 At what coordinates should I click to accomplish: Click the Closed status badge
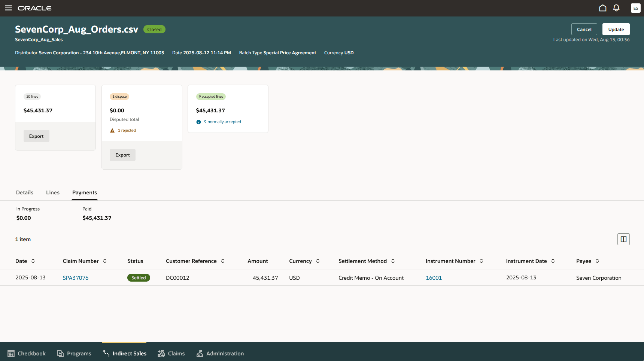click(154, 29)
